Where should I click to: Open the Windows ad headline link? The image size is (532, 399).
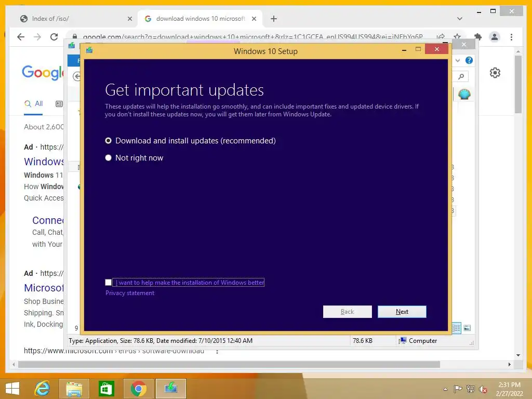[44, 162]
